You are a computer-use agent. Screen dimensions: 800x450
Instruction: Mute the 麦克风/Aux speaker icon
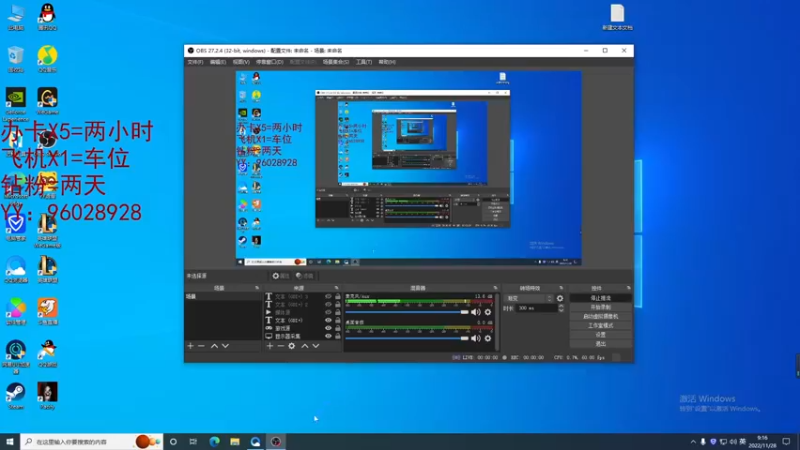[476, 312]
